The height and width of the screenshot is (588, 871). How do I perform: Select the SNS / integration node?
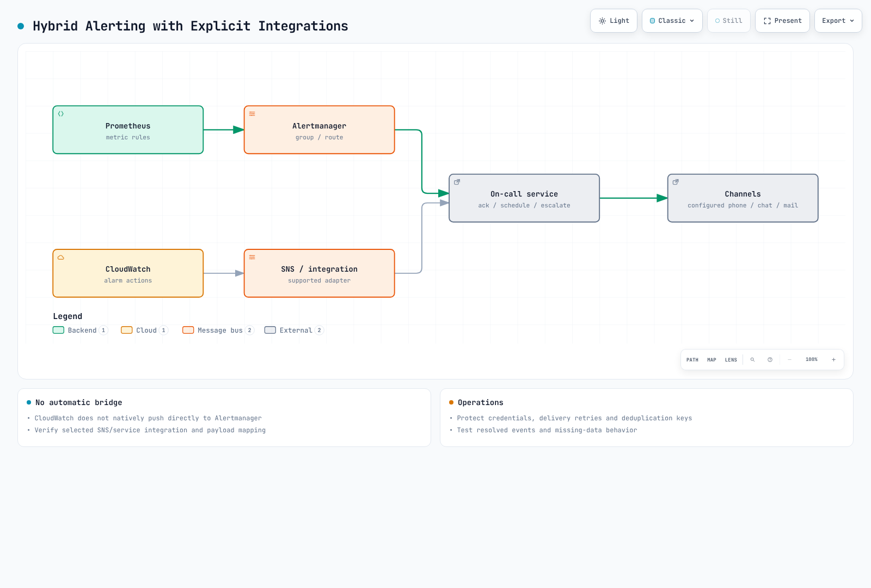click(320, 273)
